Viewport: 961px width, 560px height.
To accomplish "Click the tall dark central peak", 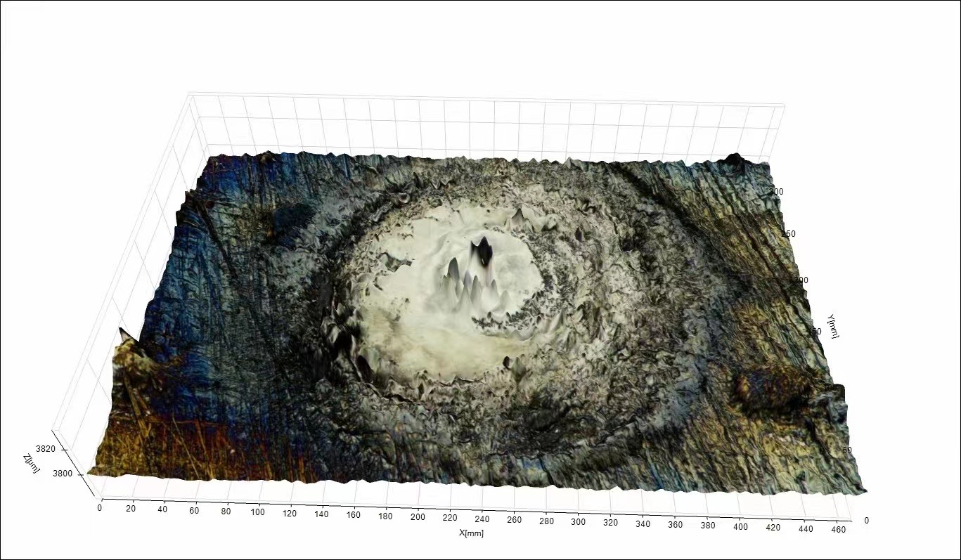I will pos(482,252).
